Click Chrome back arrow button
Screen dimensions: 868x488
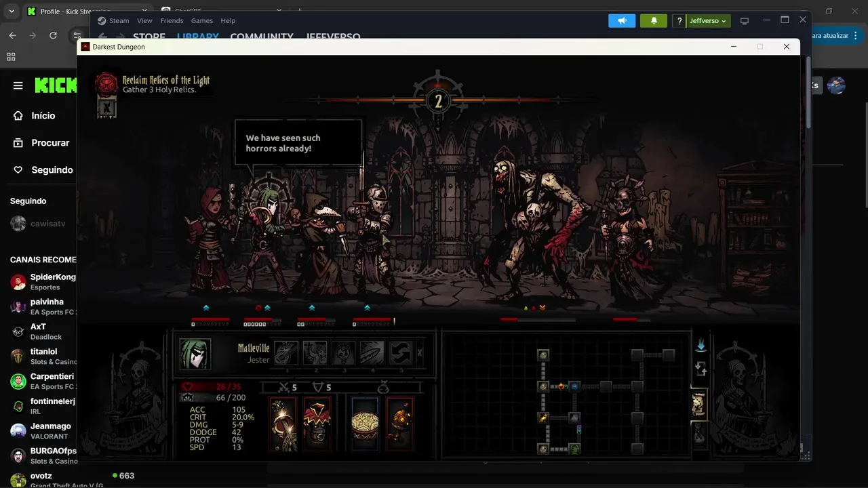[x=12, y=35]
